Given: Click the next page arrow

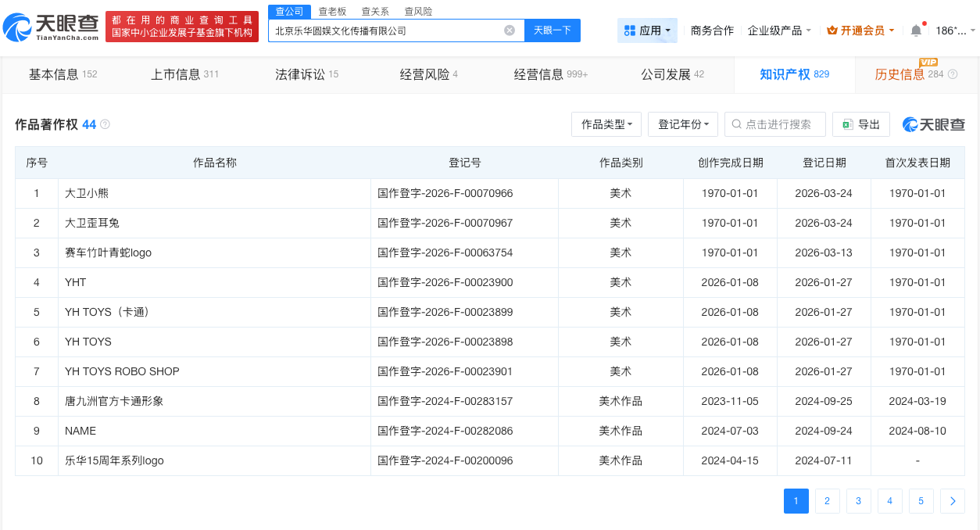Looking at the screenshot, I should point(952,501).
